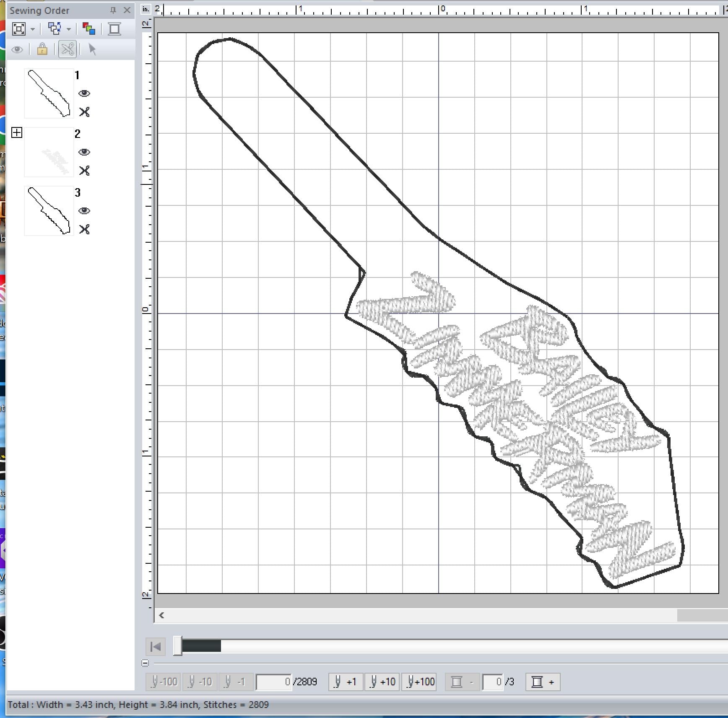Pin the Sewing Order panel
Screen dimensions: 728x718
[113, 10]
